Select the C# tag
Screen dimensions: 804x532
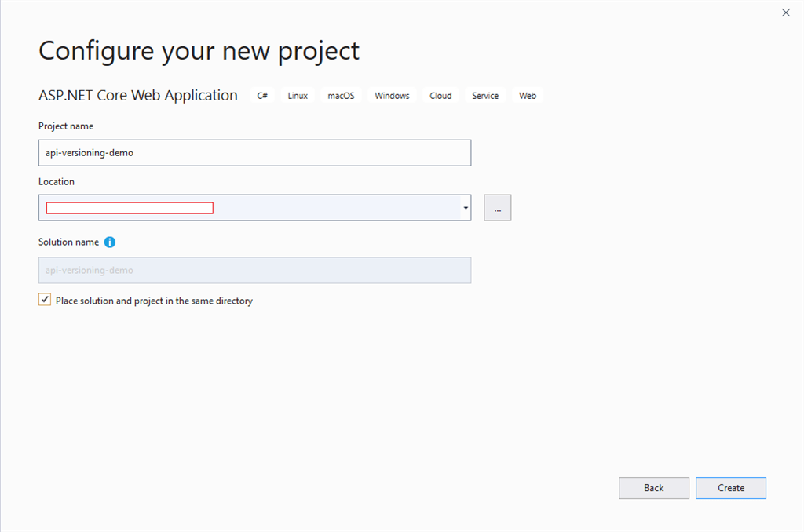tap(262, 95)
